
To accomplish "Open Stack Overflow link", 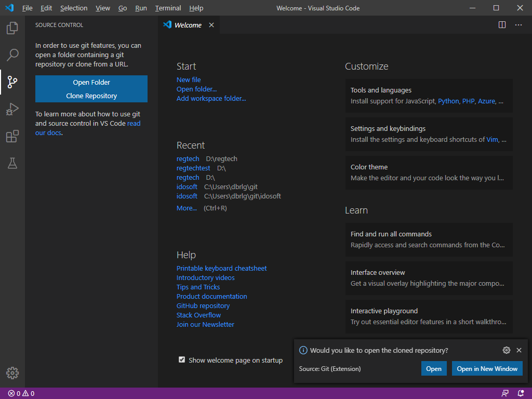I will click(198, 315).
